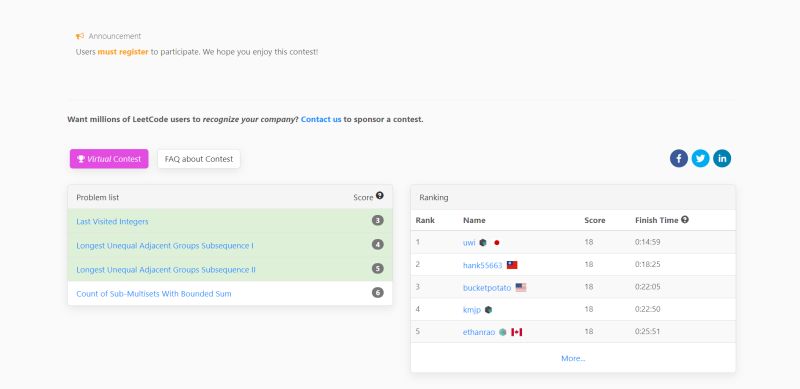Open Last Visited Integers problem
This screenshot has width=800, height=389.
(x=112, y=222)
